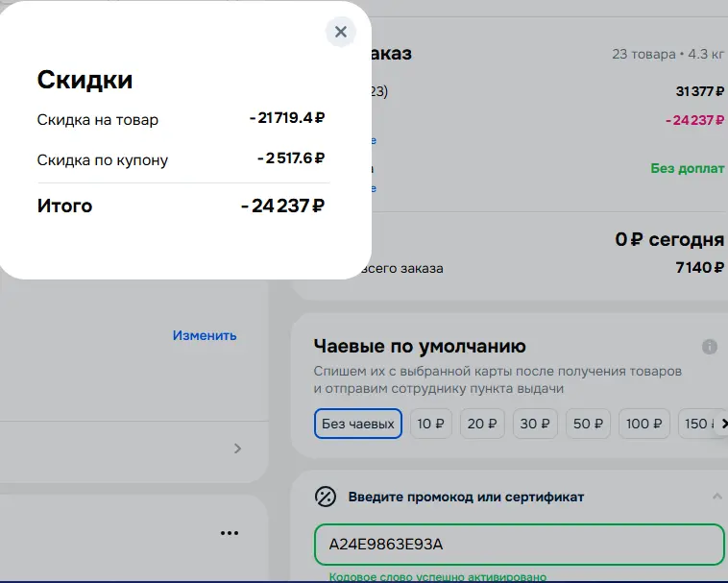Click the Изменить link
The image size is (728, 583).
pyautogui.click(x=205, y=335)
